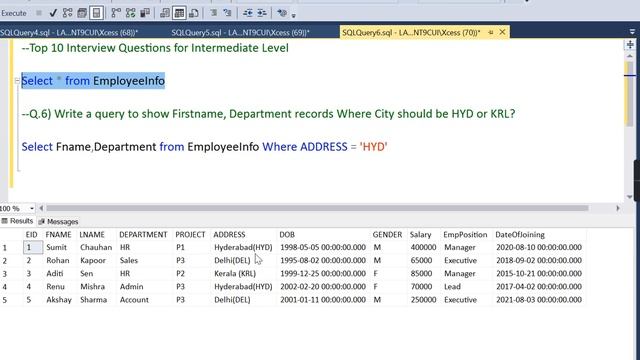The height and width of the screenshot is (360, 640).
Task: Click the editor vertical scrollbar up arrow
Action: click(630, 56)
